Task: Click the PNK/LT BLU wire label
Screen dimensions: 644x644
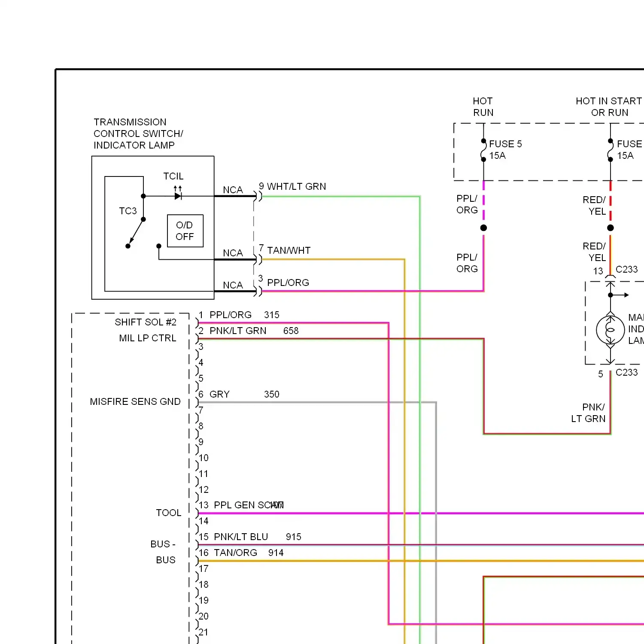Action: click(x=241, y=537)
